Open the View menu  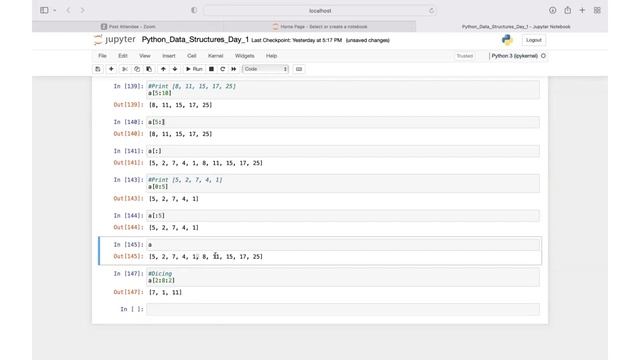tap(145, 56)
